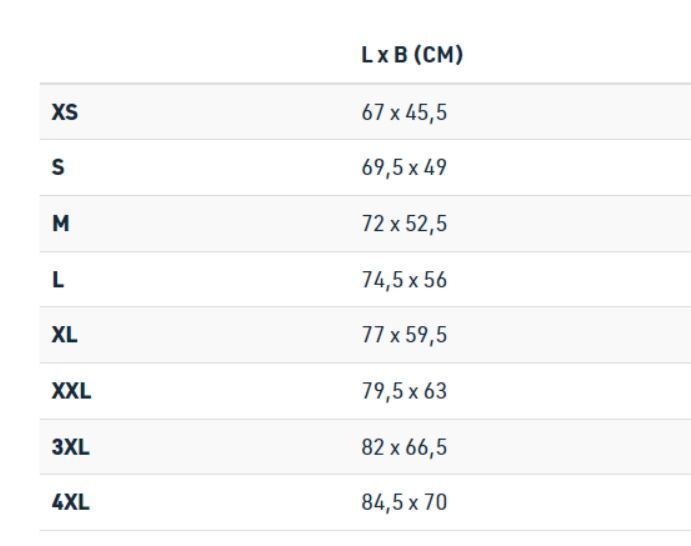Click the 79,5 x 63 measurement
The width and height of the screenshot is (691, 546).
404,391
